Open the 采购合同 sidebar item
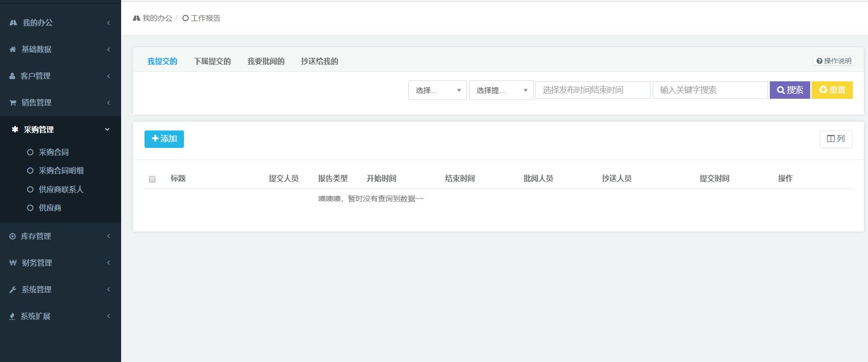The height and width of the screenshot is (362, 868). pyautogui.click(x=54, y=152)
